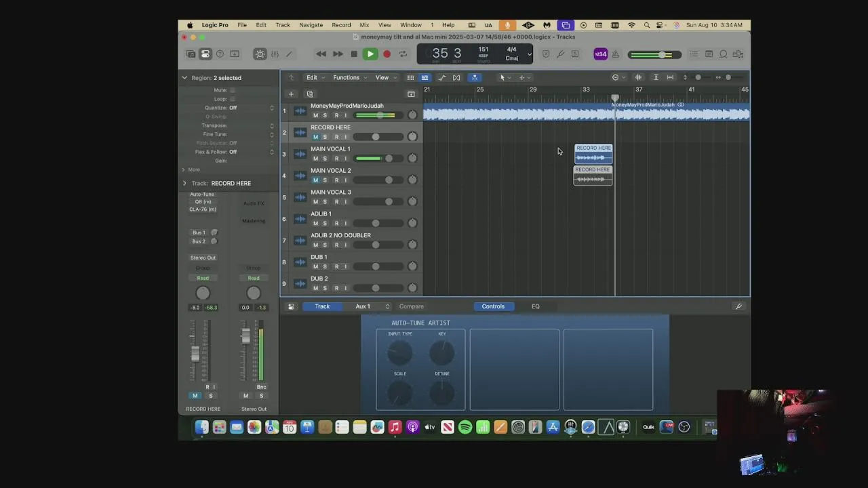Open LCD display mode dropdown arrow
Image resolution: width=868 pixels, height=488 pixels.
[529, 54]
